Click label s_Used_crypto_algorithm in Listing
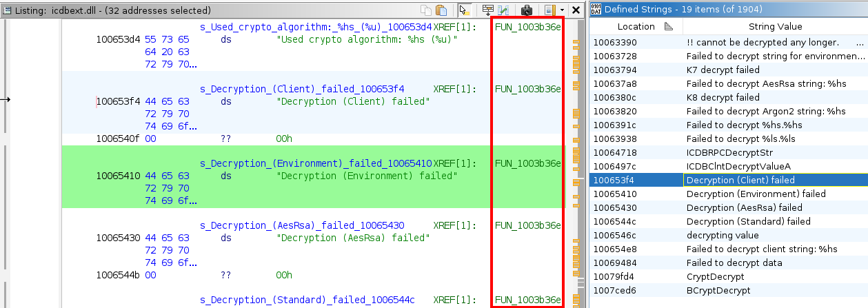The height and width of the screenshot is (308, 868). pos(316,27)
